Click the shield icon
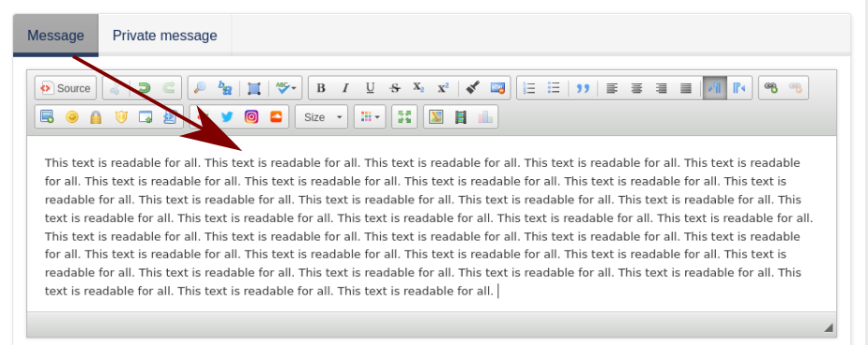 coord(121,116)
